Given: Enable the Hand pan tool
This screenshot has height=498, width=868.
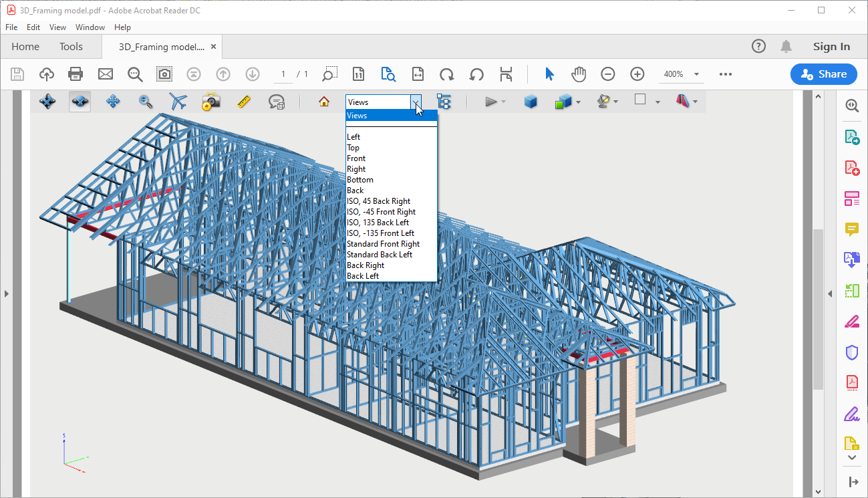Looking at the screenshot, I should pyautogui.click(x=579, y=74).
